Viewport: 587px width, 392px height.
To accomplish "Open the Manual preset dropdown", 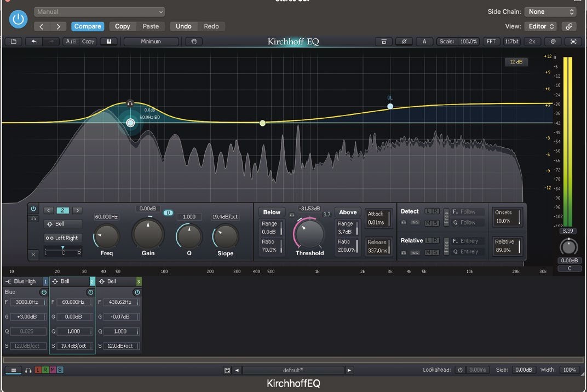I will [99, 11].
